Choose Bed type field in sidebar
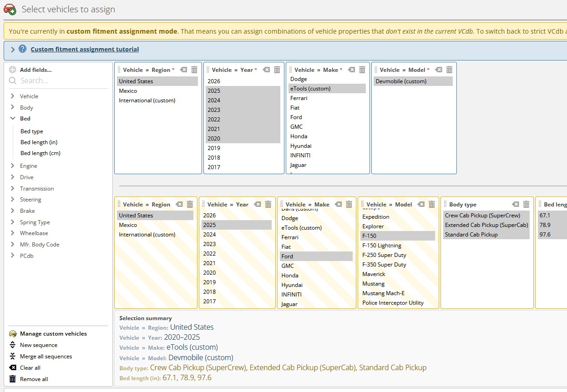Viewport: 567px width, 392px height. pyautogui.click(x=32, y=131)
